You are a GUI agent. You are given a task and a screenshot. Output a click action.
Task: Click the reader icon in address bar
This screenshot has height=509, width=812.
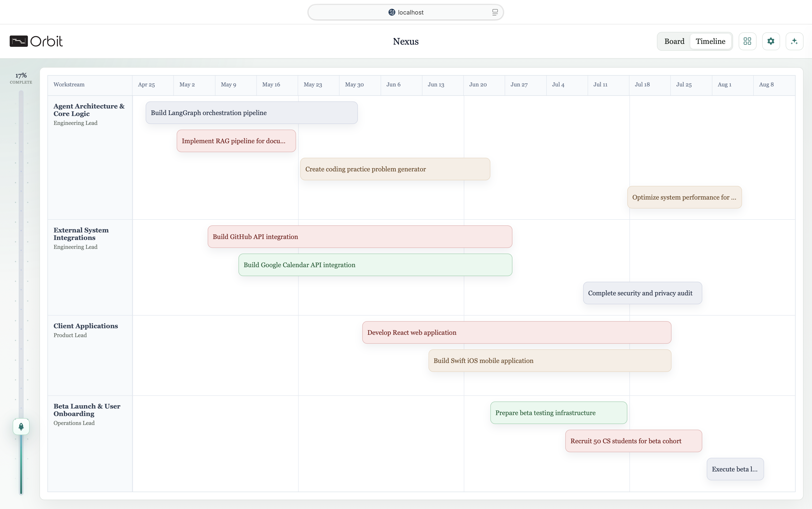(x=495, y=12)
